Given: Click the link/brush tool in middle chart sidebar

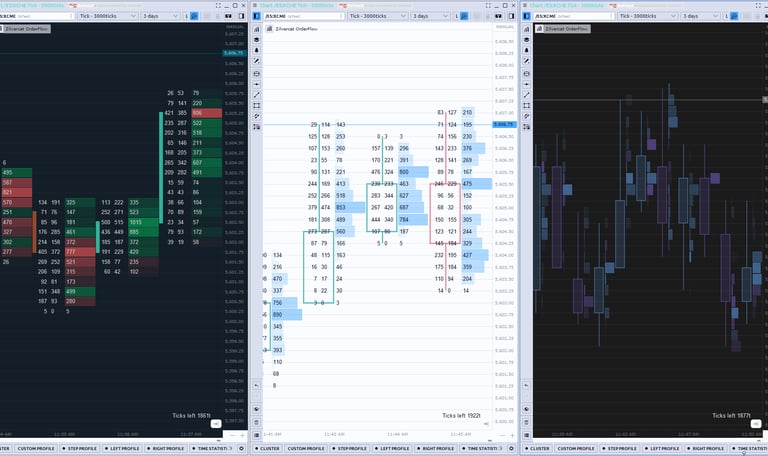Looking at the screenshot, I should tap(256, 116).
